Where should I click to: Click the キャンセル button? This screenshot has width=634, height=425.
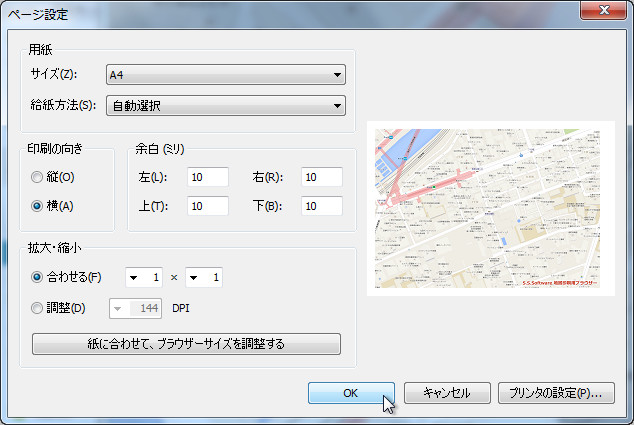[447, 393]
